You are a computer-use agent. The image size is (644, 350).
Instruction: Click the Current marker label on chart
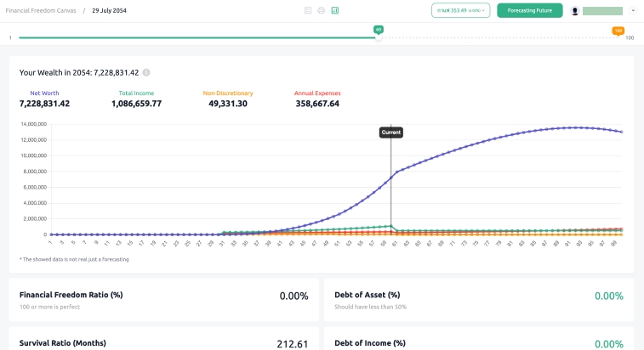click(x=390, y=133)
